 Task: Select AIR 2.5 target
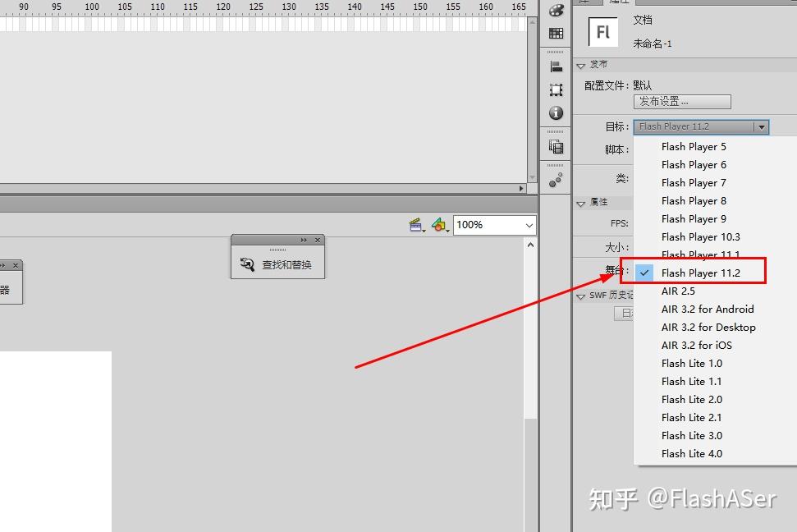[x=678, y=291]
